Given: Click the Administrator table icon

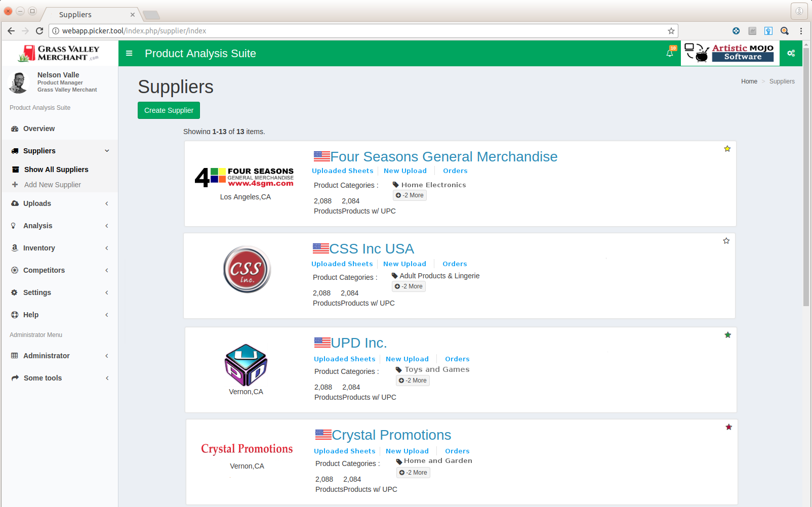Looking at the screenshot, I should [x=15, y=356].
